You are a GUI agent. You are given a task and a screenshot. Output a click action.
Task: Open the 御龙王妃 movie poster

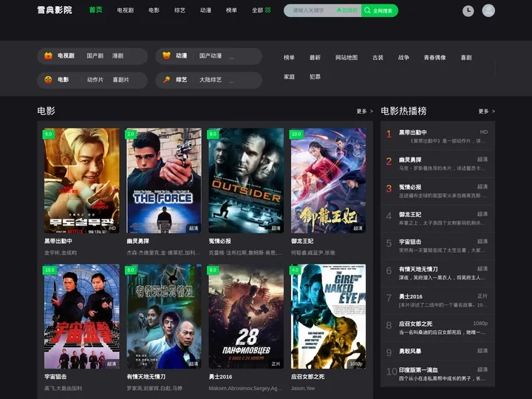[328, 180]
